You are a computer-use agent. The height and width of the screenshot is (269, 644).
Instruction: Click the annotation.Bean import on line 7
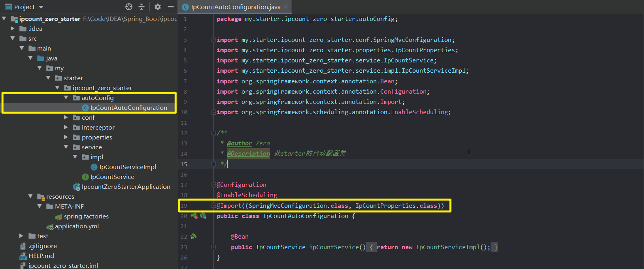[x=307, y=81]
